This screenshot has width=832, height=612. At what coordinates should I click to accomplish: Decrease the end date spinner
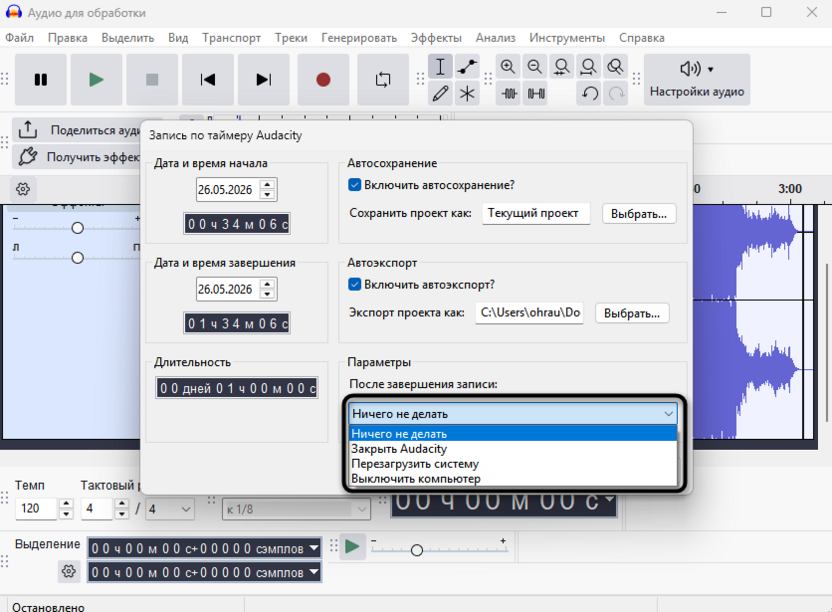267,294
